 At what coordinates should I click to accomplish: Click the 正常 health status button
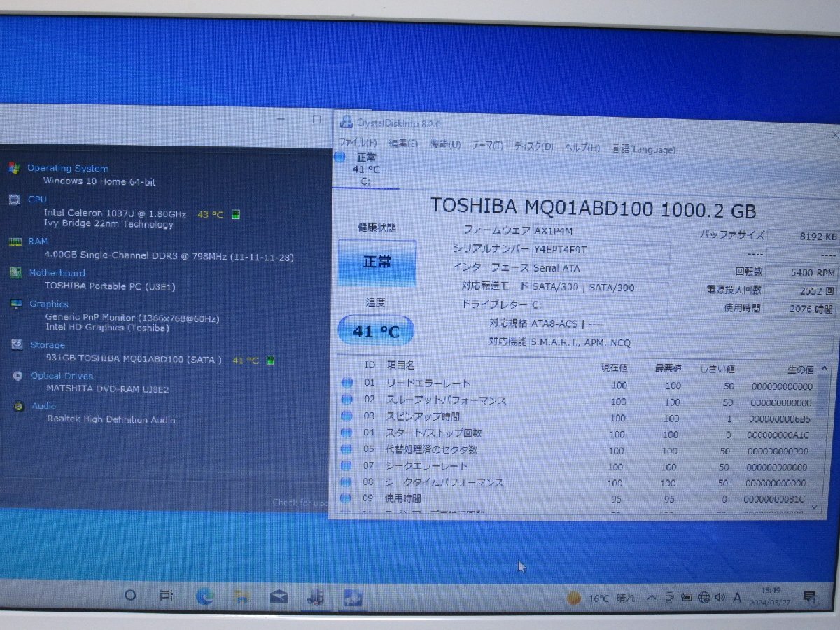click(x=377, y=262)
